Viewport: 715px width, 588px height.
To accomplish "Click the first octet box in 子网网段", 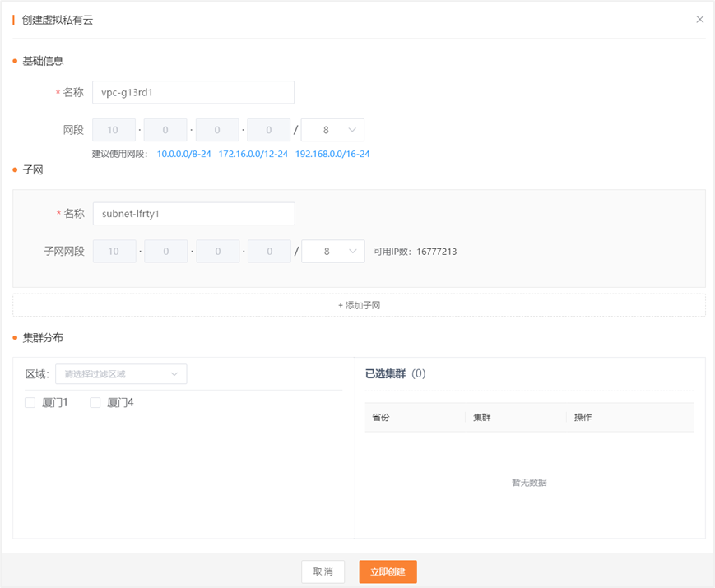I will click(x=114, y=251).
